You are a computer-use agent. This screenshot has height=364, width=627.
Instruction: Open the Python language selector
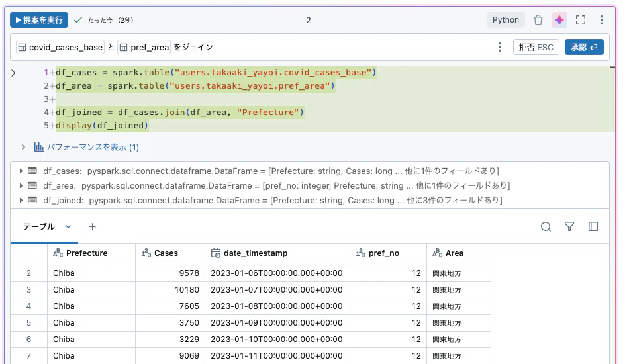click(505, 20)
